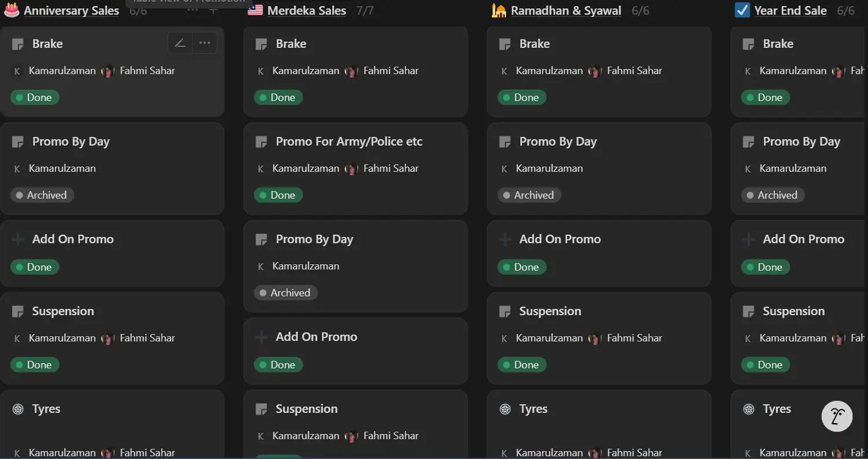The image size is (868, 459).
Task: Click the Malaysia flag icon beside Merdeka Sales
Action: click(255, 10)
